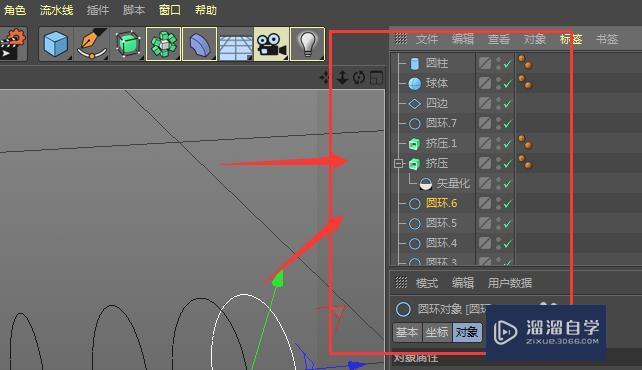Toggle visibility dots for 挤压.1
Image resolution: width=642 pixels, height=370 pixels.
(498, 144)
